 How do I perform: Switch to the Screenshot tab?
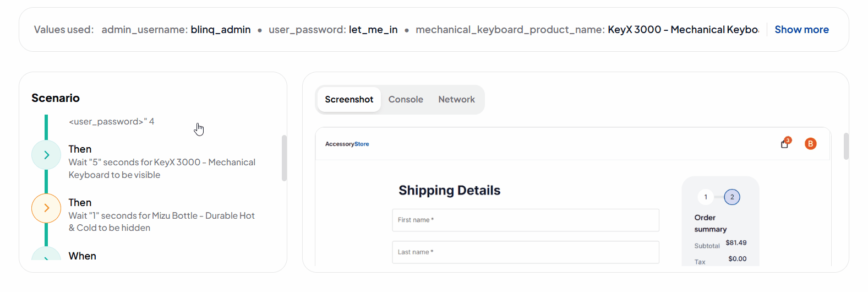pyautogui.click(x=349, y=100)
